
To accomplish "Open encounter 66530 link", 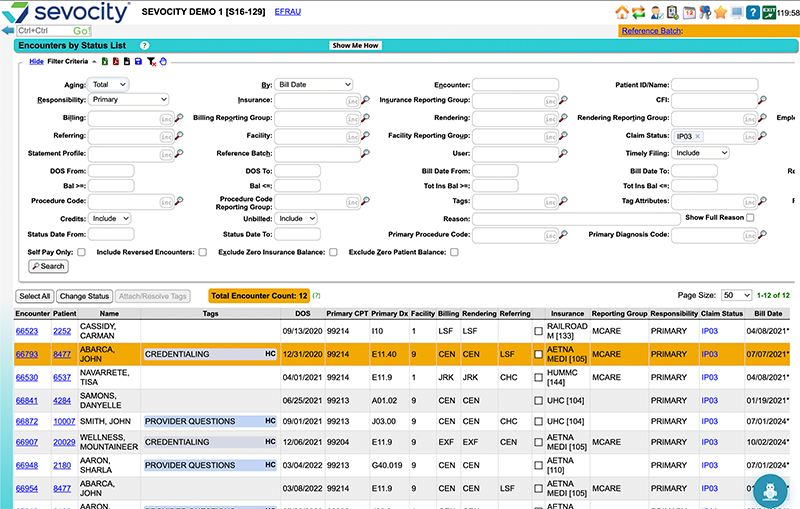I will click(x=27, y=377).
